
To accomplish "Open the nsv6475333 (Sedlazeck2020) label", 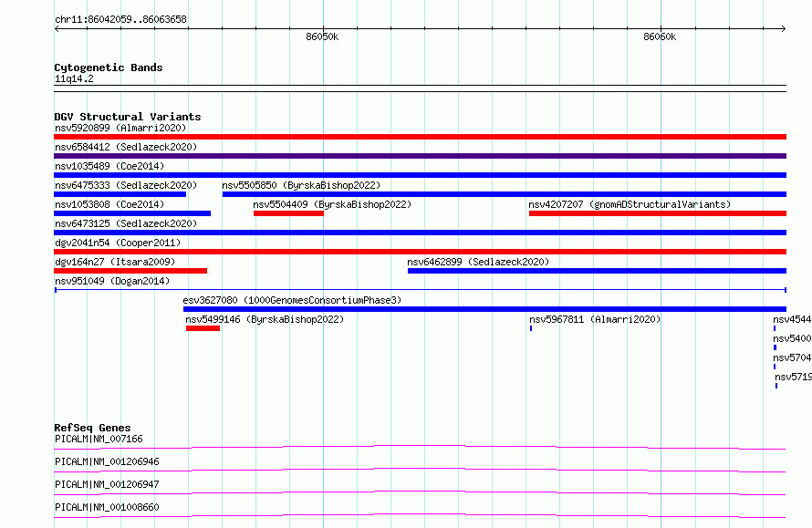I will 126,185.
